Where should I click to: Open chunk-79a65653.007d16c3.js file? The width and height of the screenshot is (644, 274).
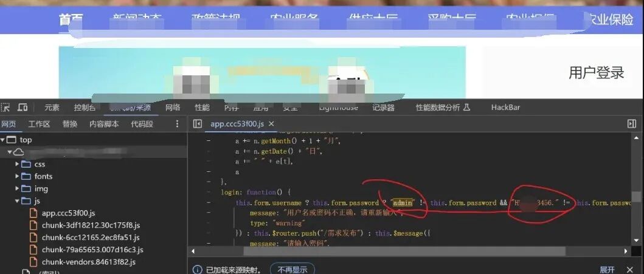[92, 249]
